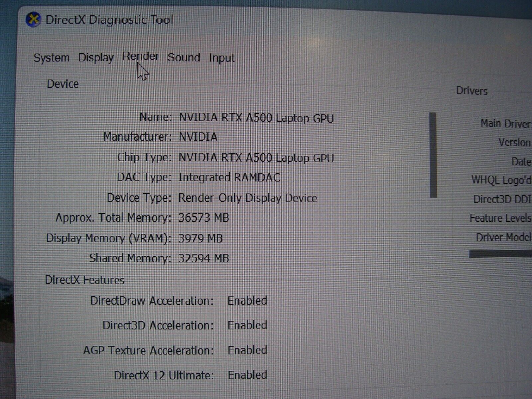Viewport: 532px width, 399px height.
Task: Click the Approx. Total Memory label
Action: (113, 218)
